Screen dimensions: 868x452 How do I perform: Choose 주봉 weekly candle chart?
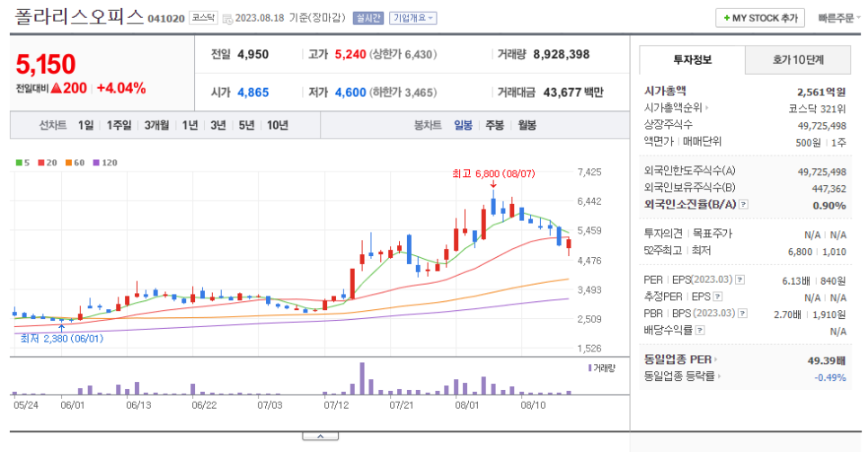(x=495, y=125)
